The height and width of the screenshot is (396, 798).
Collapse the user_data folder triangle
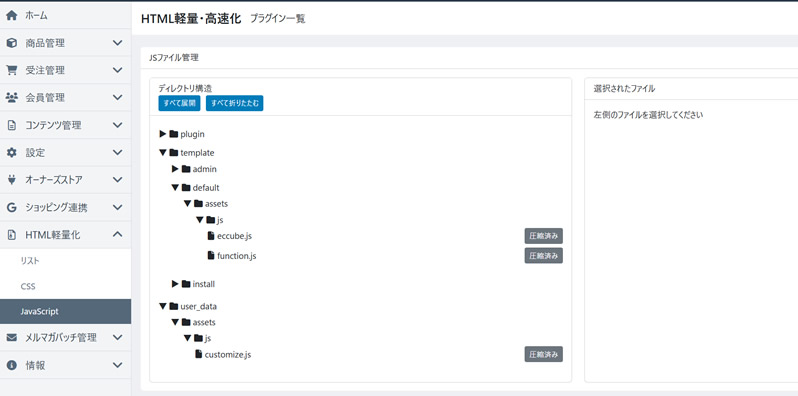pyautogui.click(x=163, y=306)
